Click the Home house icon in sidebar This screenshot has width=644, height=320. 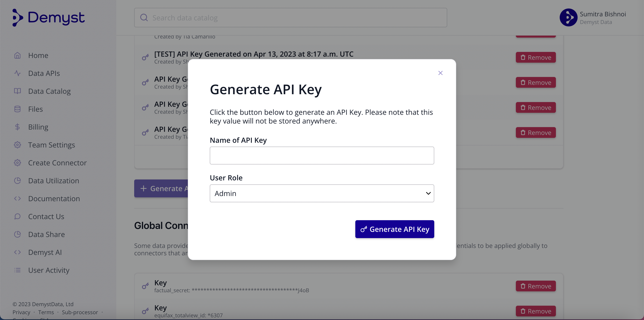click(17, 55)
